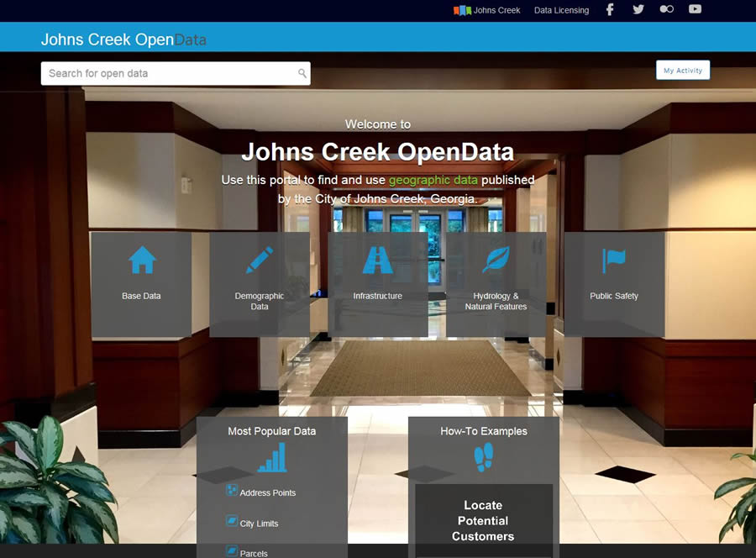This screenshot has height=558, width=756.
Task: Click the City Limits map icon
Action: pyautogui.click(x=230, y=522)
